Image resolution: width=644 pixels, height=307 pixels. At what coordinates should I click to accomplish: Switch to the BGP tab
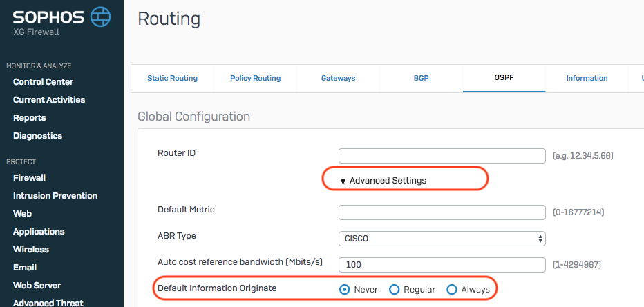click(x=421, y=79)
